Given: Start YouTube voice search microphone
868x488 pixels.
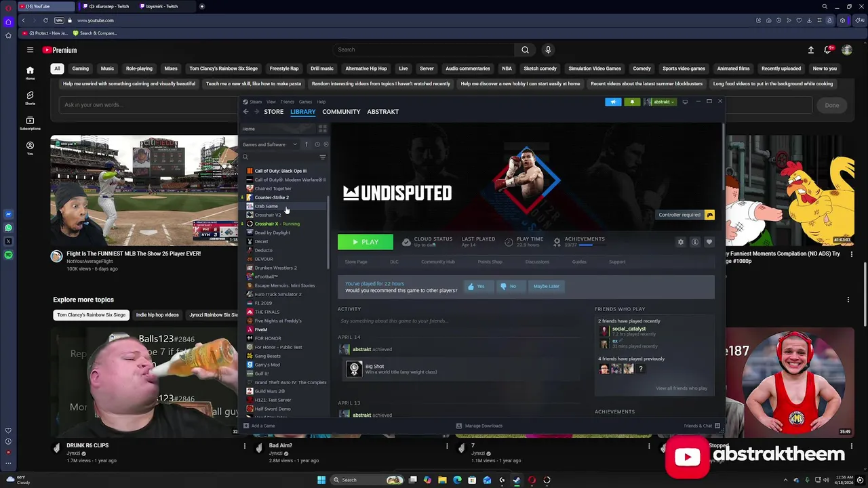Looking at the screenshot, I should (x=548, y=49).
